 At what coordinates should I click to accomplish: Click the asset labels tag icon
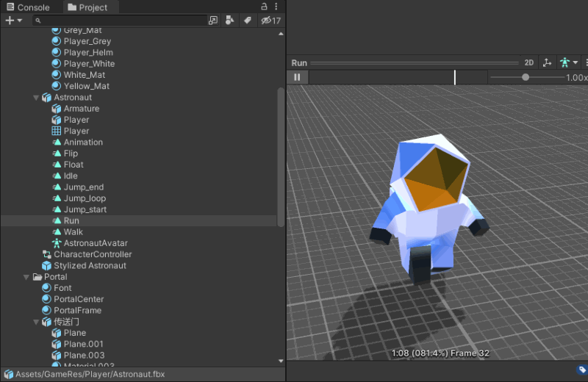[x=581, y=370]
